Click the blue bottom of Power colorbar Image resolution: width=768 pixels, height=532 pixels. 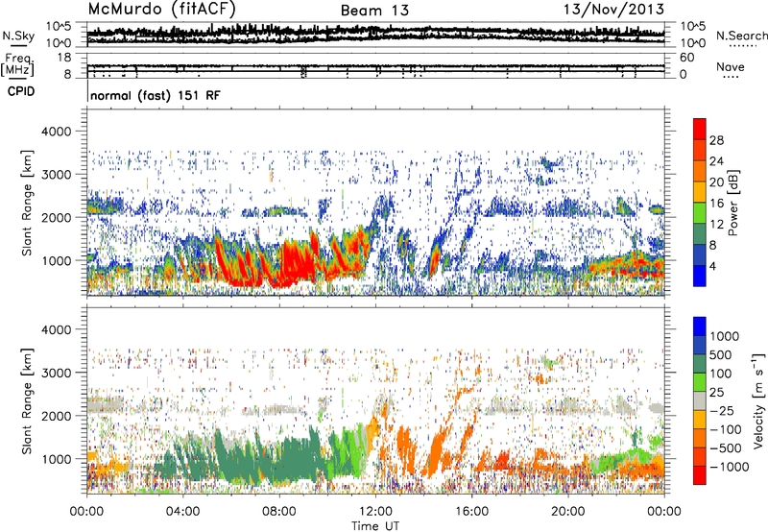[700, 276]
